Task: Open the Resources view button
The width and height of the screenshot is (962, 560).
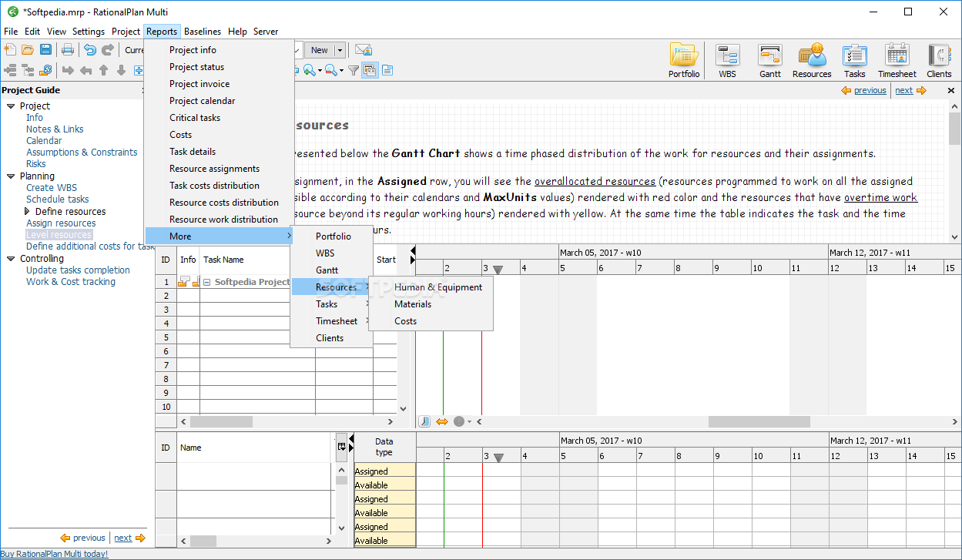Action: 812,61
